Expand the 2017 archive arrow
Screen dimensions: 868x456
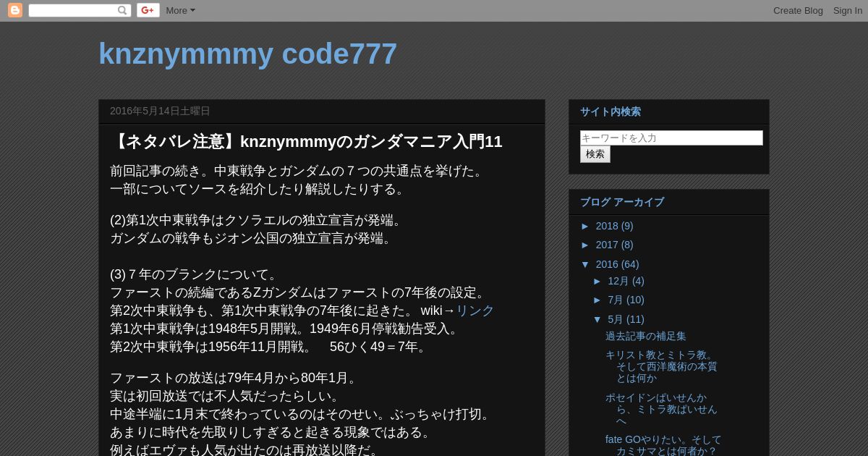pos(586,245)
